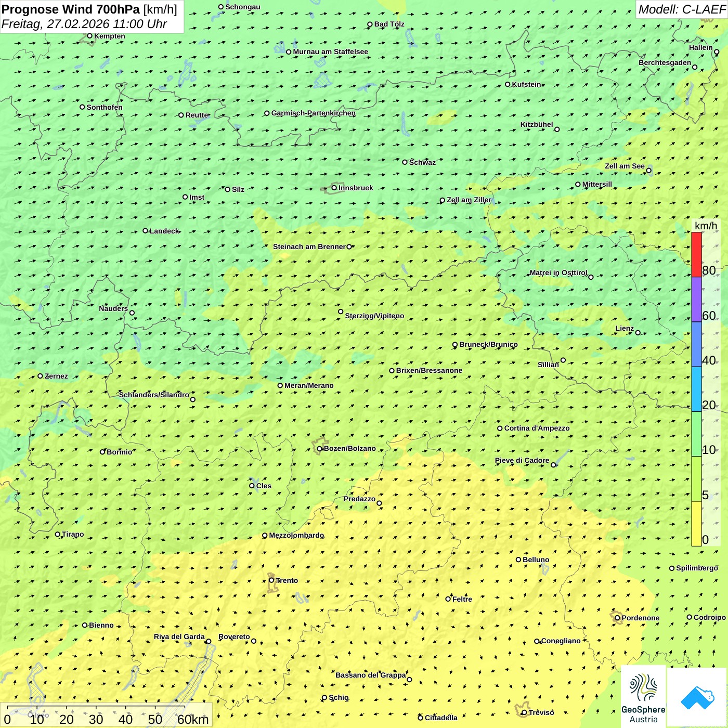Click the Treviso city label
The image size is (728, 728).
(541, 712)
